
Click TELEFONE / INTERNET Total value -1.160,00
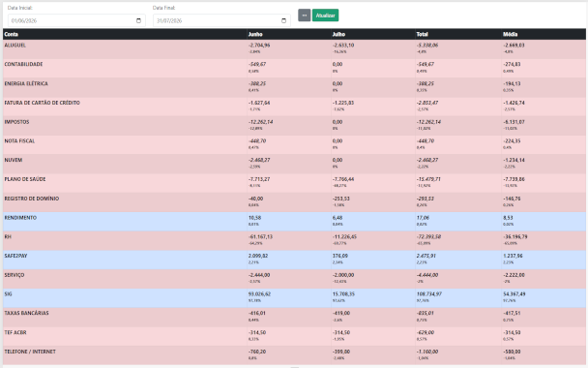(427, 352)
